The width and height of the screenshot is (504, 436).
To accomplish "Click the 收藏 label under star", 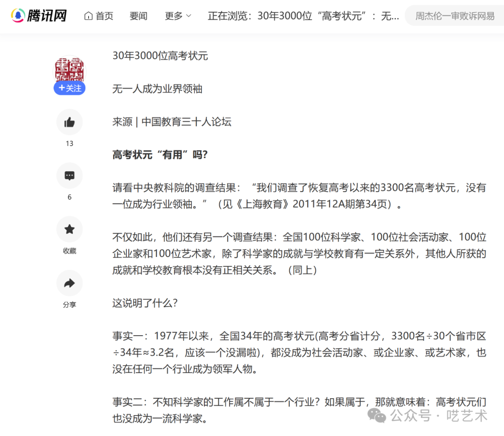I will [x=70, y=251].
